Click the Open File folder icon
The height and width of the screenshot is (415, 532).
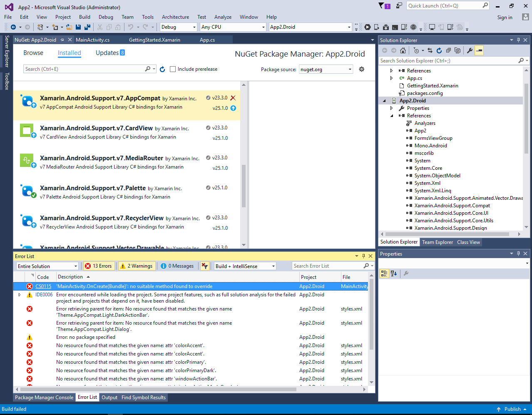tap(69, 27)
